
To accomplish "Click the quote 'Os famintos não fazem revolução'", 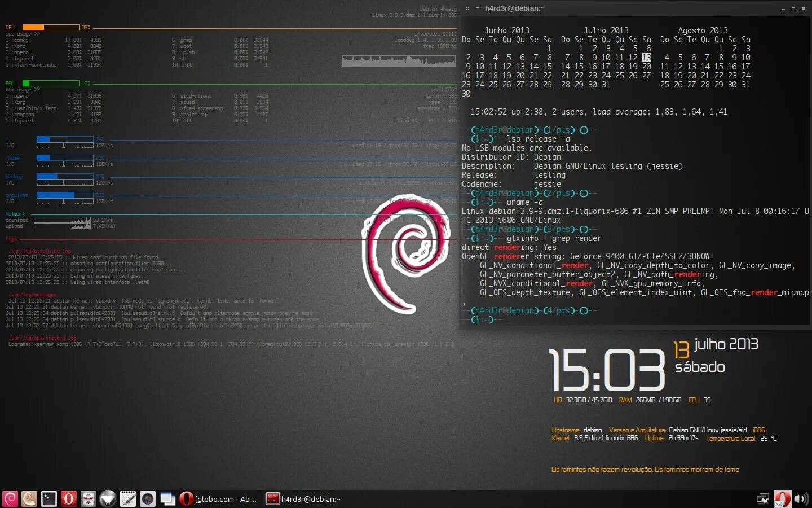I will pos(601,470).
